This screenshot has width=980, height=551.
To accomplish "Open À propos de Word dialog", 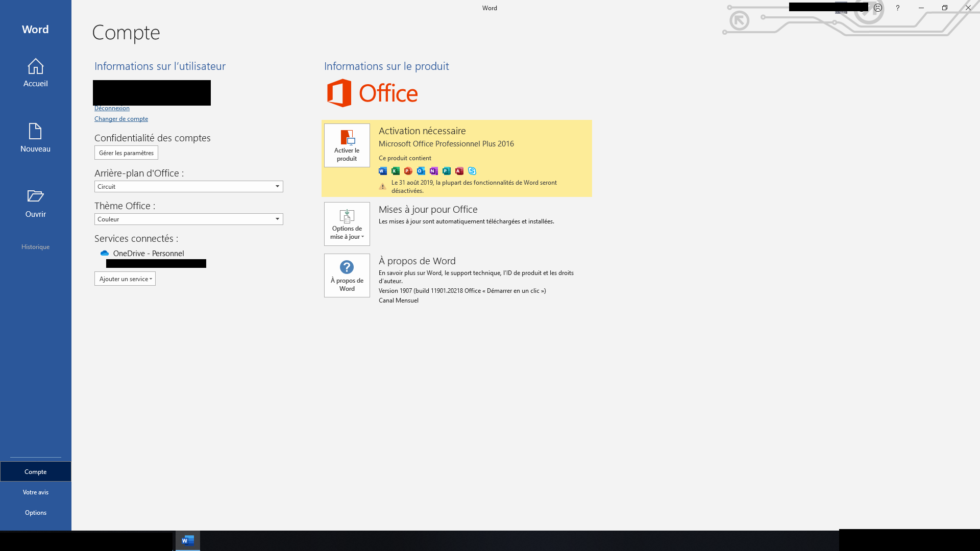I will coord(347,275).
